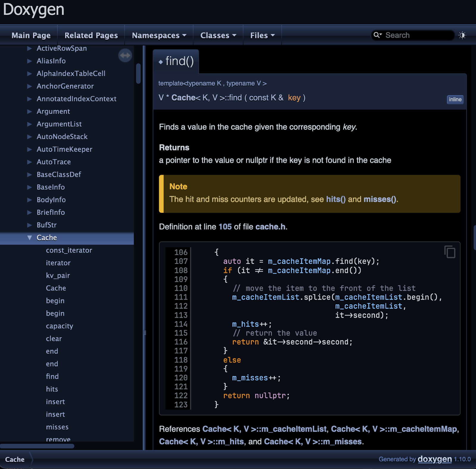
Task: Copy code with the clipboard icon
Action: coord(450,252)
